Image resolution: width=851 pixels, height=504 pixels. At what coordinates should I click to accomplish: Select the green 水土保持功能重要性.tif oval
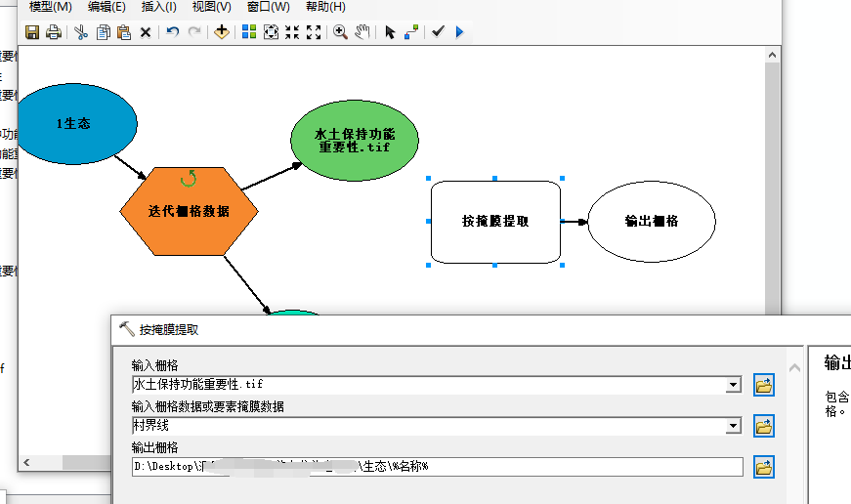(x=355, y=140)
